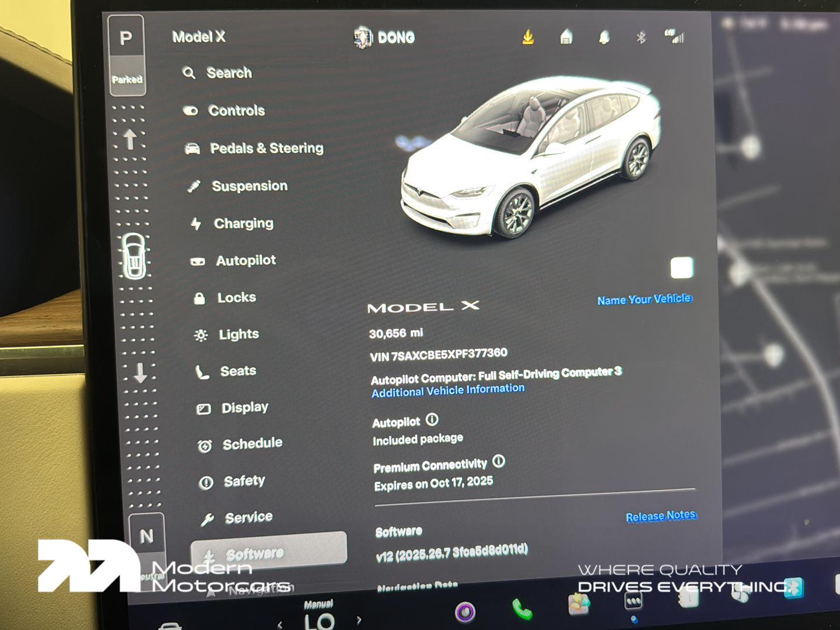Open the three-dots app launcher

pos(633,601)
